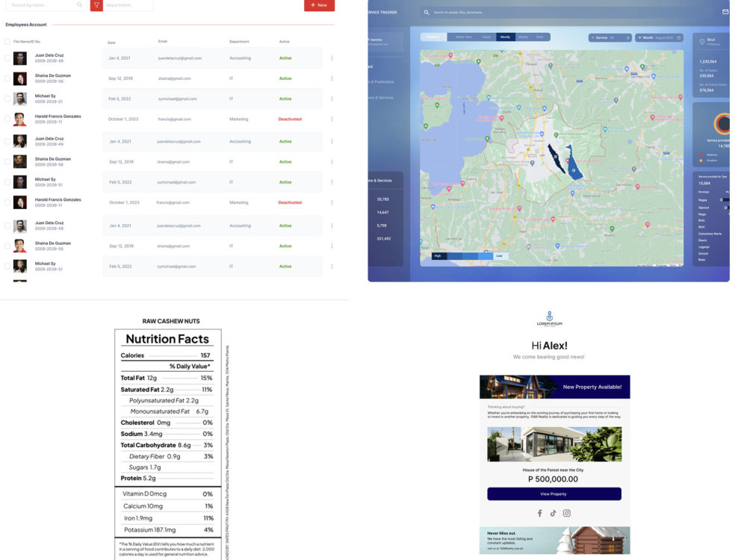Click the Service Tracker search magnifier icon
This screenshot has width=747, height=560.
click(x=427, y=13)
